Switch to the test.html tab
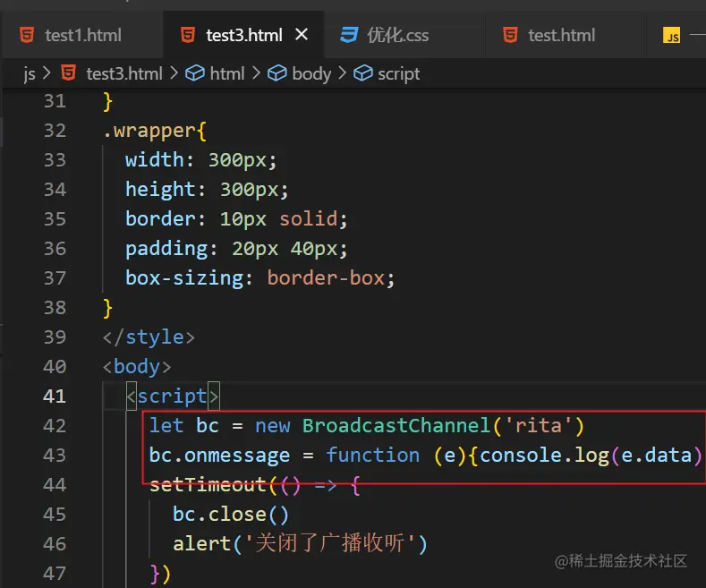Screen dimensions: 706x588 [561, 36]
